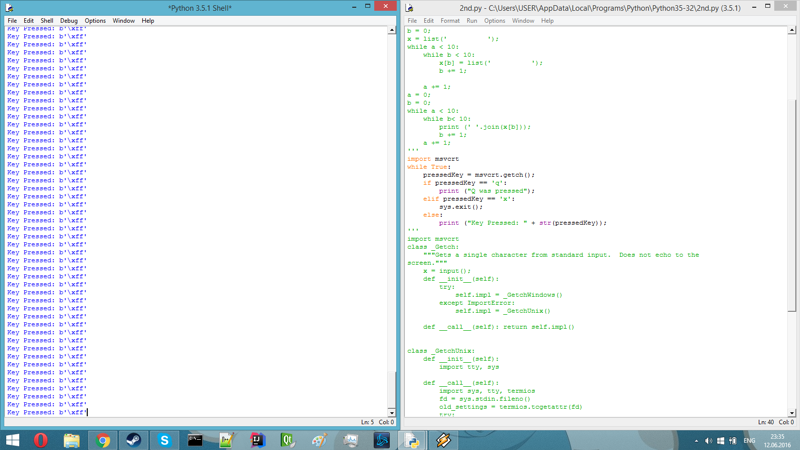Open Help menu in Python Shell window
Screen dimensions: 800x450
(148, 21)
